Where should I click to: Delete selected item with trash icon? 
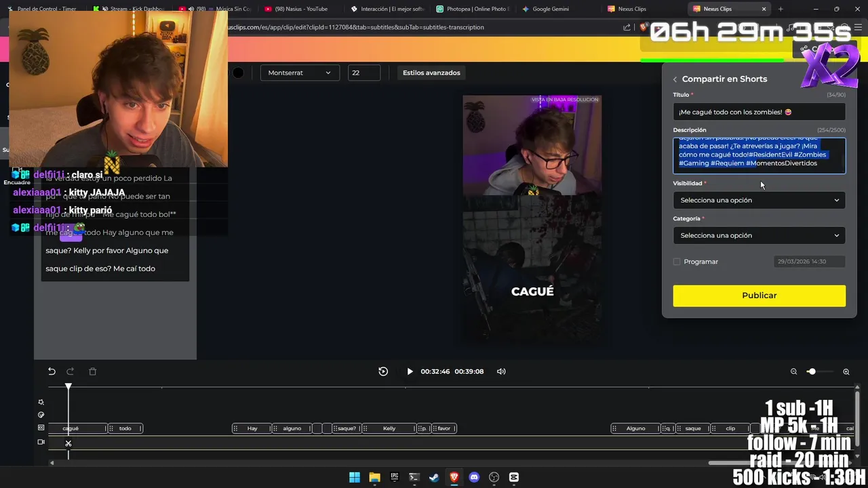[93, 371]
